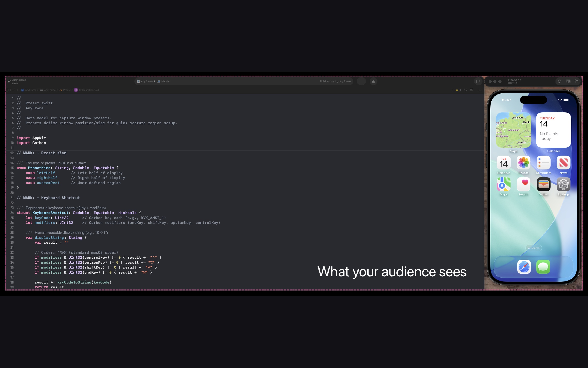Tap the Wi-Fi indicator in iPhone status bar

(x=560, y=100)
